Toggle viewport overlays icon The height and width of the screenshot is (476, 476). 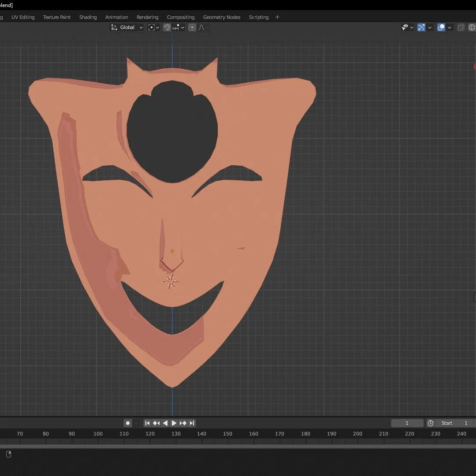(441, 27)
